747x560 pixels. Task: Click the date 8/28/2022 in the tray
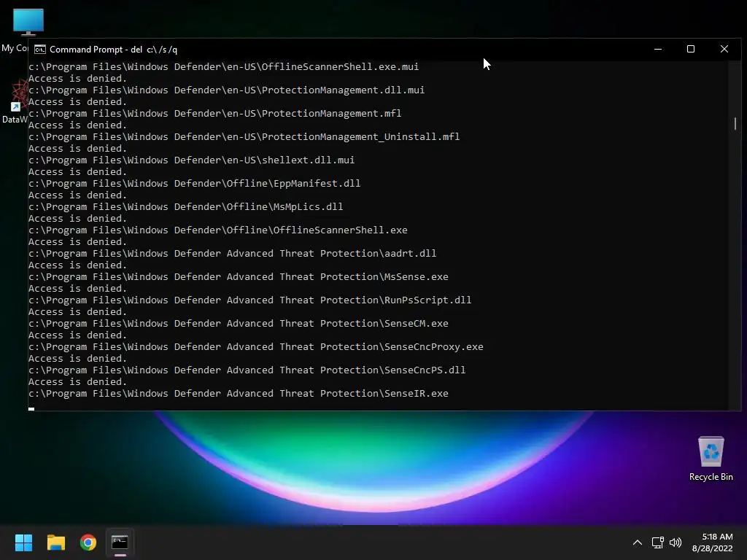pos(712,548)
